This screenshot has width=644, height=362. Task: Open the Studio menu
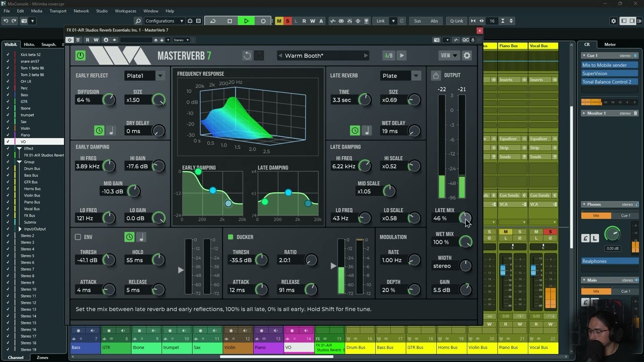(x=102, y=11)
